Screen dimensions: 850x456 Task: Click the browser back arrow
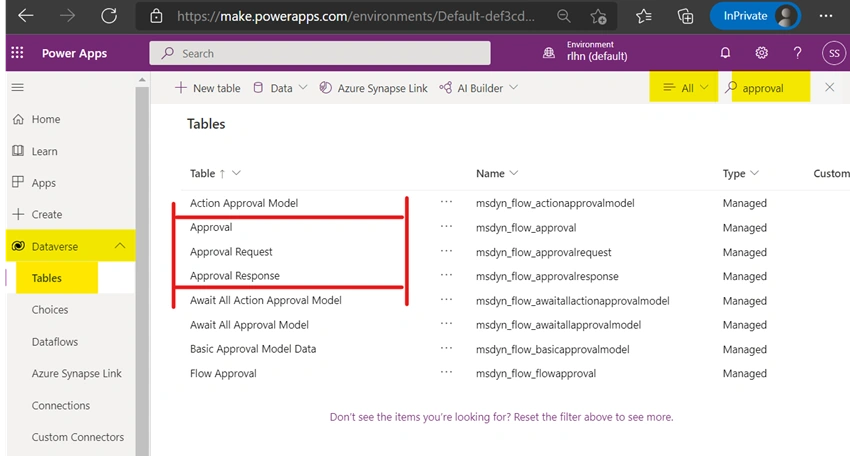click(25, 16)
